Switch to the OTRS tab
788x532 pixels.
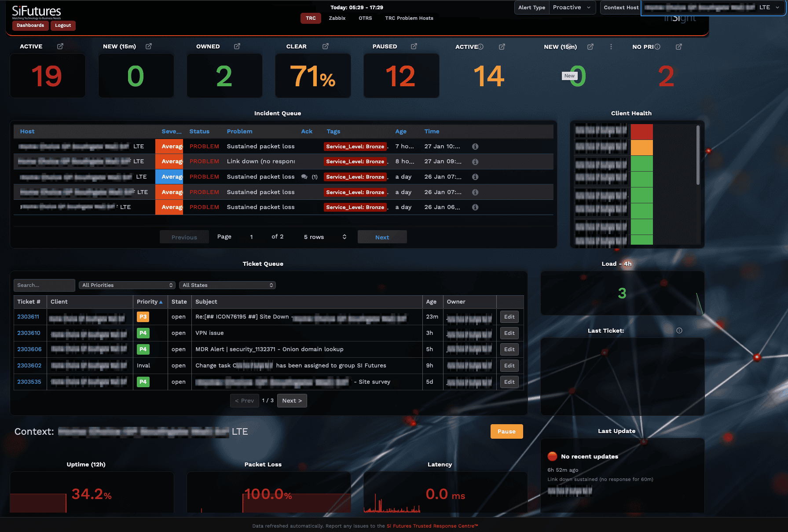(365, 18)
